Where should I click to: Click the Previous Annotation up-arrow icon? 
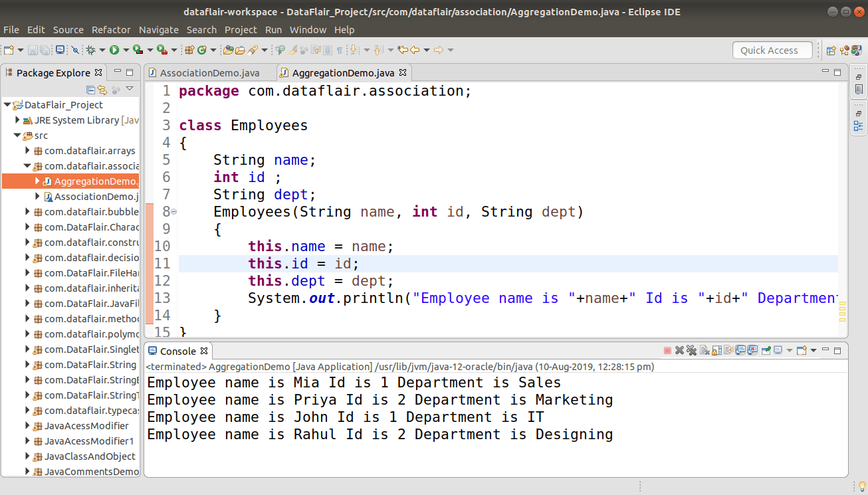click(x=378, y=50)
